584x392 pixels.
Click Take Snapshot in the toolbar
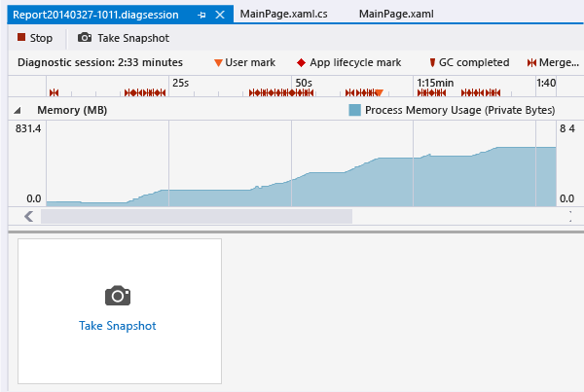click(124, 38)
